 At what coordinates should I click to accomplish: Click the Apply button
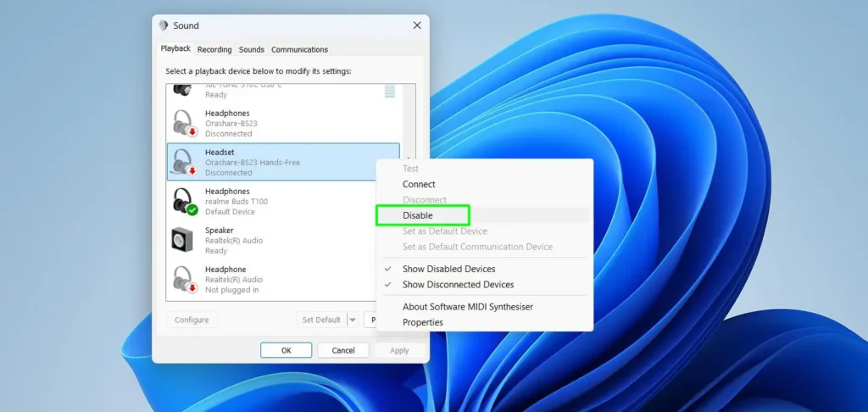pyautogui.click(x=399, y=350)
